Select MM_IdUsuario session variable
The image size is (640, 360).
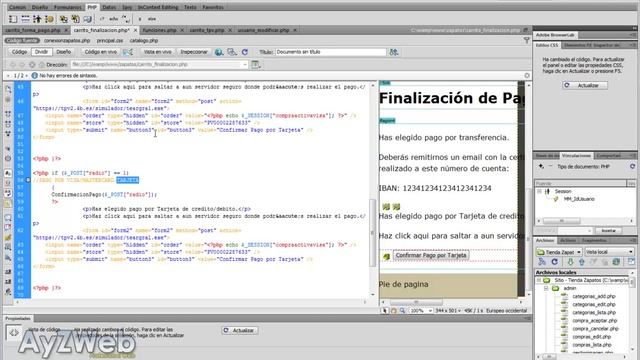coord(579,199)
